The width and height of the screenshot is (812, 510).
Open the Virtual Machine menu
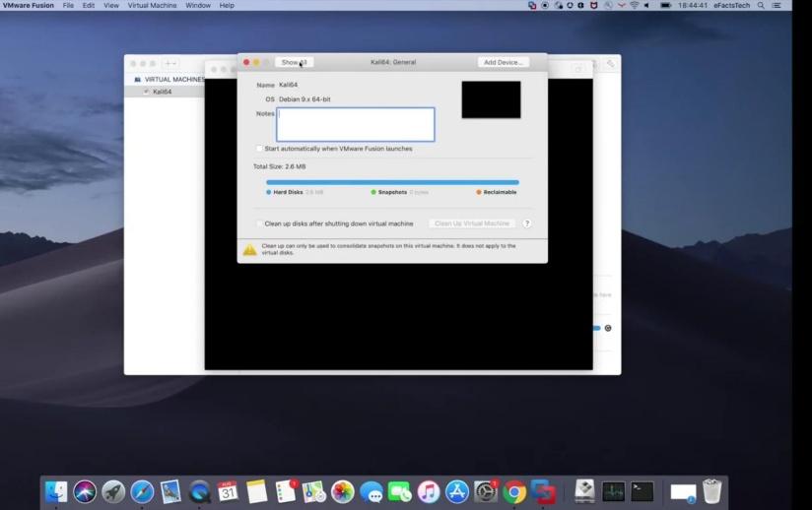click(152, 5)
